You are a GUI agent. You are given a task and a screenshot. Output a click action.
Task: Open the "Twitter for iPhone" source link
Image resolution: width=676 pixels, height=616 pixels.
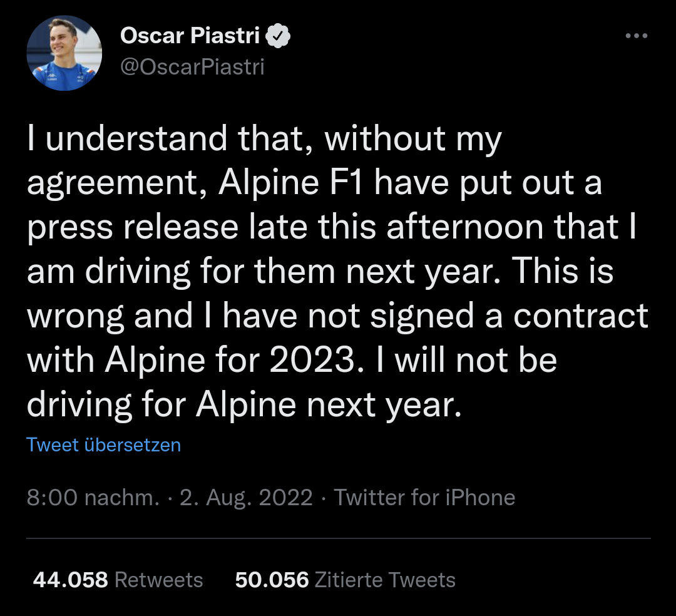(424, 498)
